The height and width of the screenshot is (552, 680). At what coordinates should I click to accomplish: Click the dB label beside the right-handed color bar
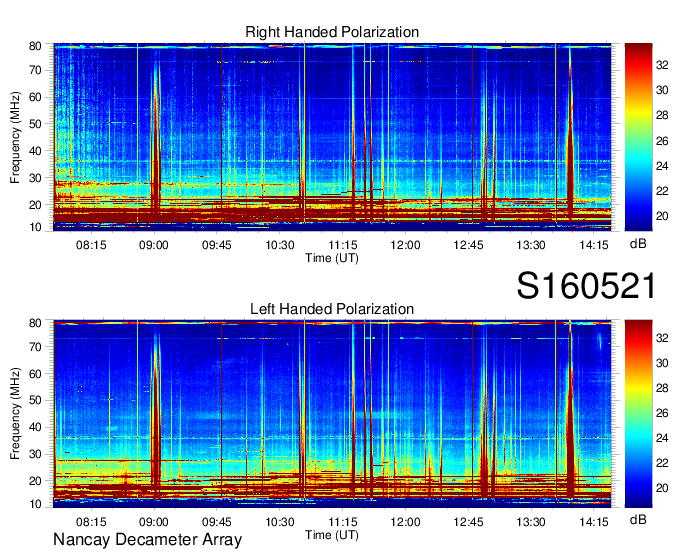(638, 244)
